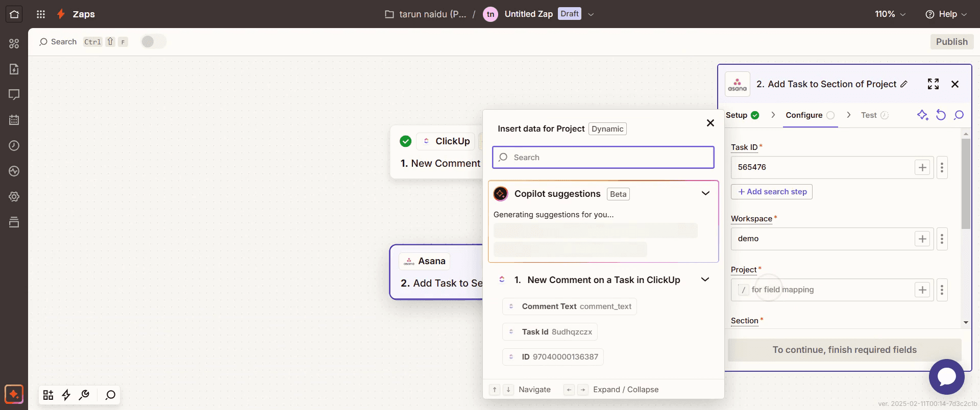Open the three-dot menu for Workspace
980x410 pixels.
click(942, 239)
